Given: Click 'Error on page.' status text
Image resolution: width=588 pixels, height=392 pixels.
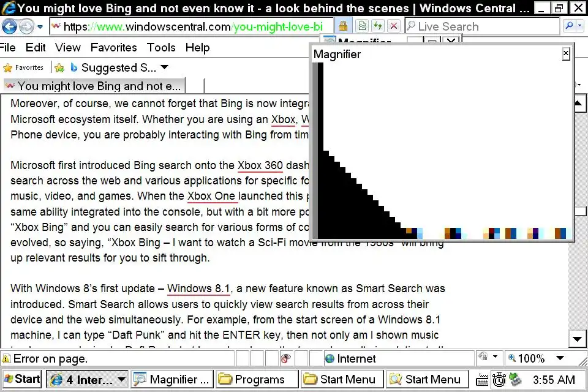Looking at the screenshot, I should [x=50, y=358].
